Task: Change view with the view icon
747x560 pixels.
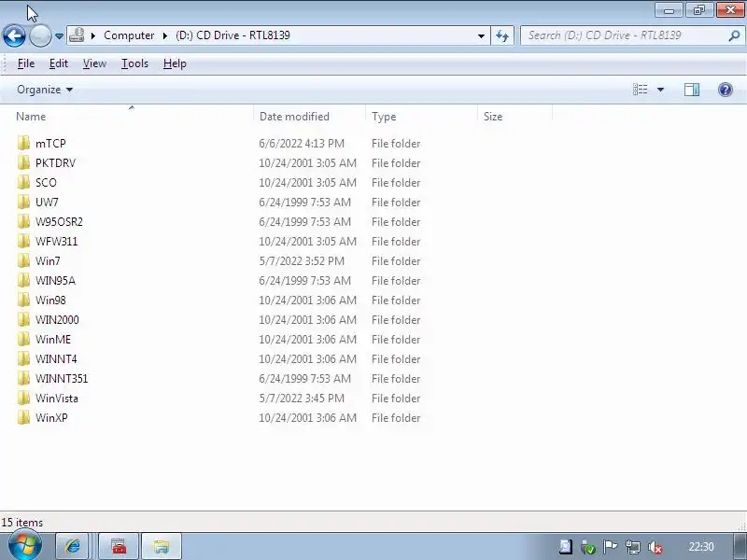Action: point(640,90)
